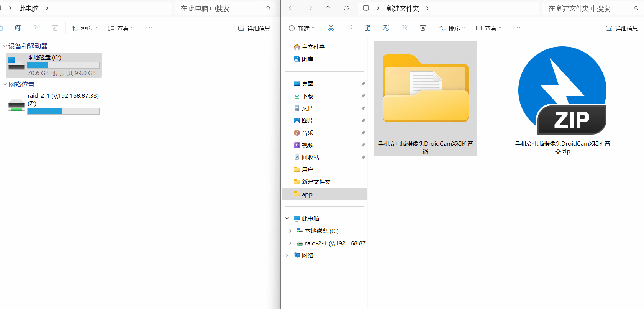The height and width of the screenshot is (309, 644).
Task: Refresh the 新建文件夹 window
Action: [346, 8]
